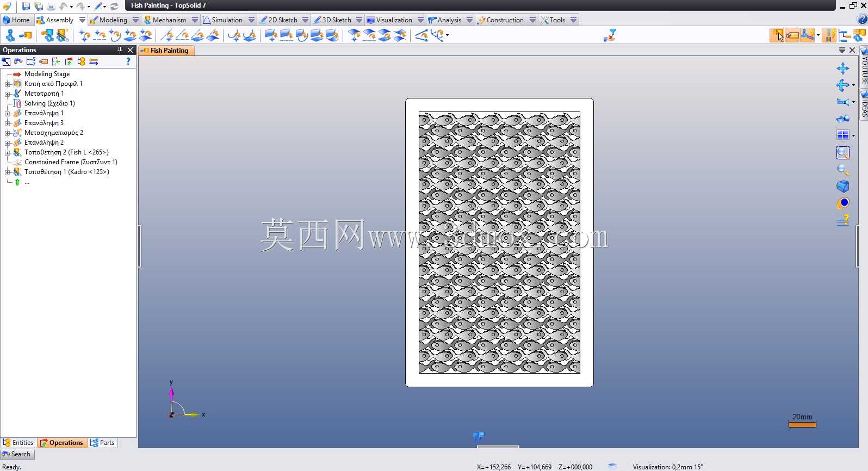Toggle the highlighted assembly constraint mode button
868x471 pixels.
pos(808,35)
